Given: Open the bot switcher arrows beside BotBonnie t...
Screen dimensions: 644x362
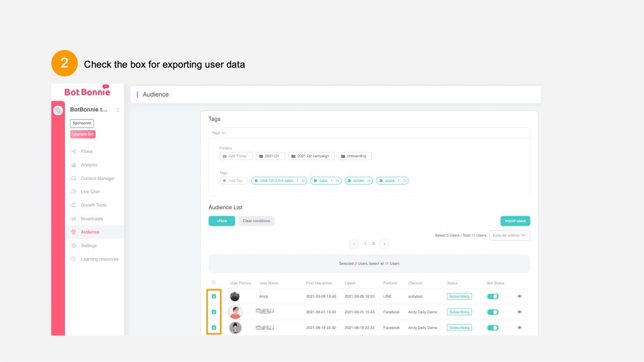Looking at the screenshot, I should (118, 110).
